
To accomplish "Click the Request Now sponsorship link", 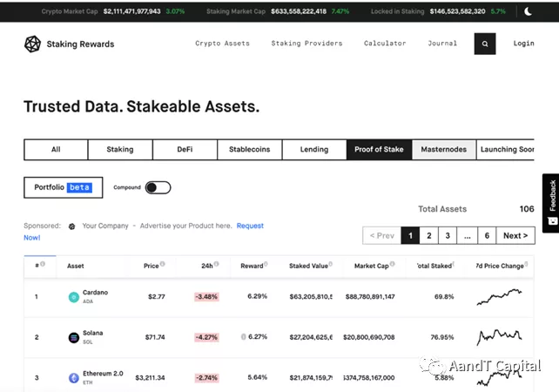I will (250, 226).
